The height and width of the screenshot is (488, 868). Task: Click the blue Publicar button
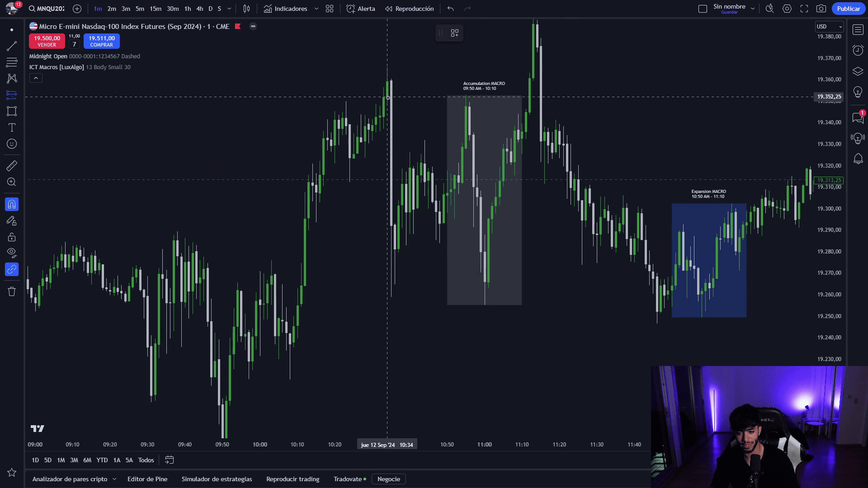[848, 9]
